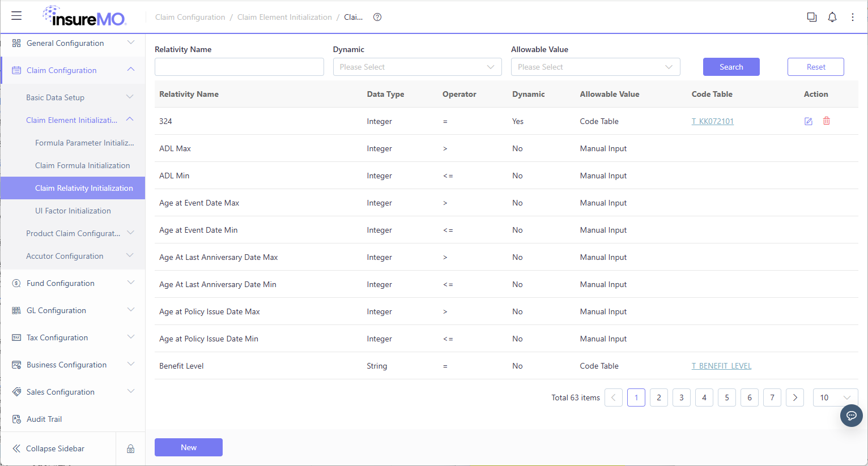
Task: Go to page 3 of results
Action: click(682, 397)
